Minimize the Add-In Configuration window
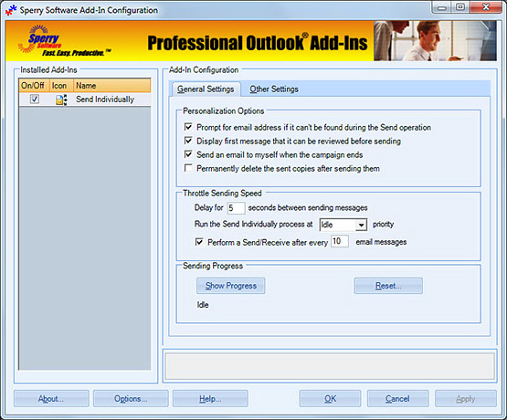 pyautogui.click(x=442, y=7)
